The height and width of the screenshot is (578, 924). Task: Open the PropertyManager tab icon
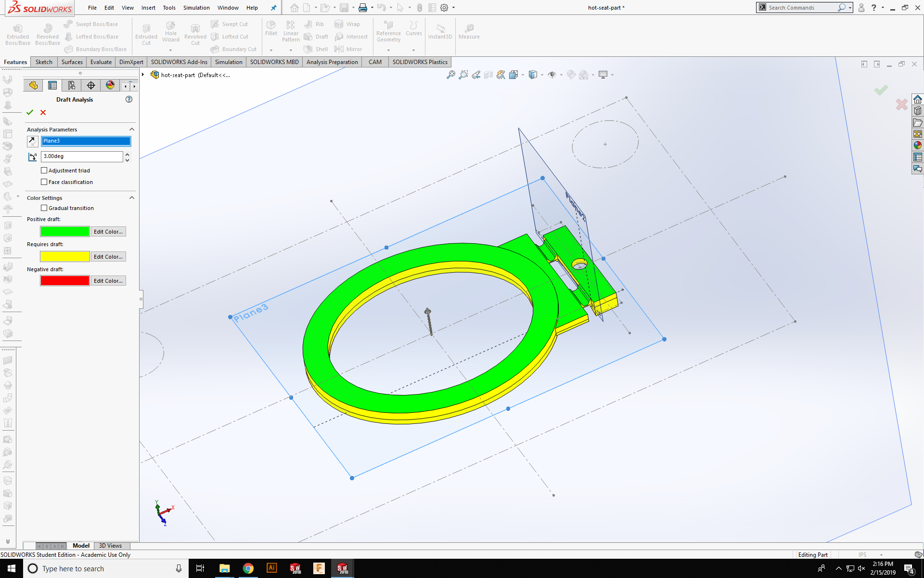pos(52,85)
